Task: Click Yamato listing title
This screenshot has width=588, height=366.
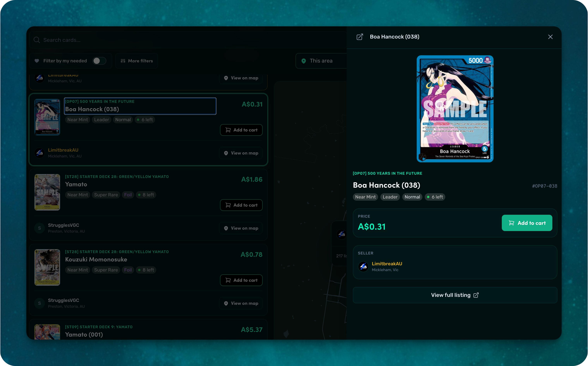Action: pyautogui.click(x=76, y=184)
